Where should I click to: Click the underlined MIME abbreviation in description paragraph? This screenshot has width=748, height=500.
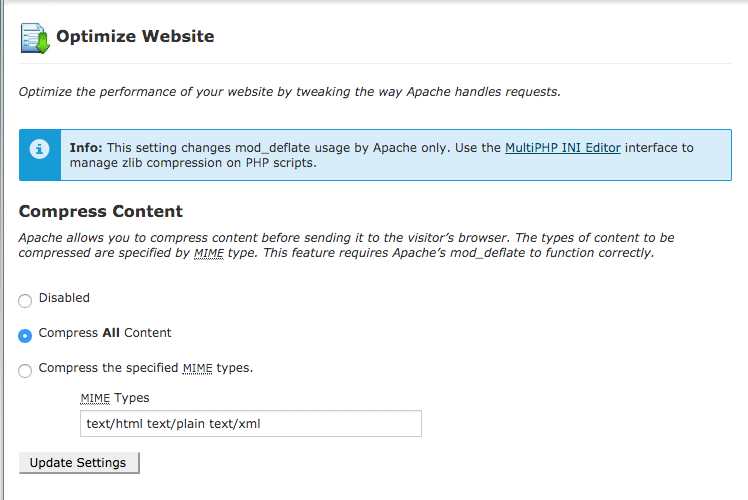coord(207,254)
